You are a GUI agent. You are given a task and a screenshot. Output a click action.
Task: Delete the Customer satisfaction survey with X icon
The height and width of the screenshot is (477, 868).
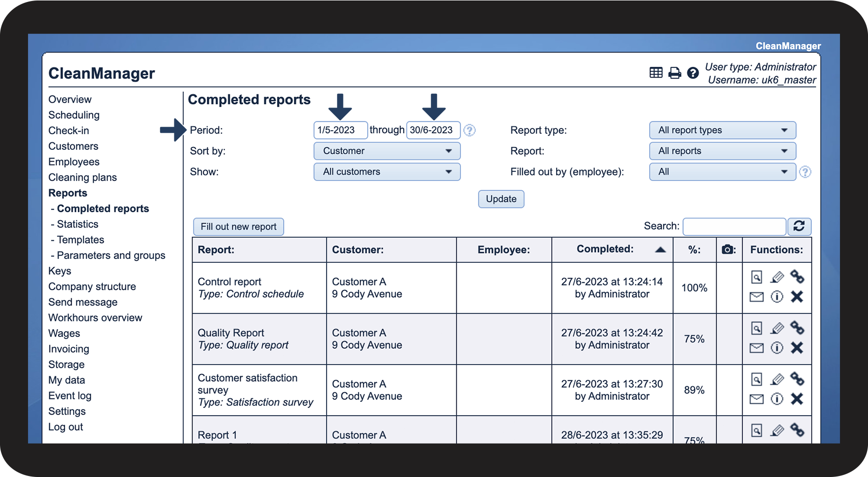click(797, 399)
